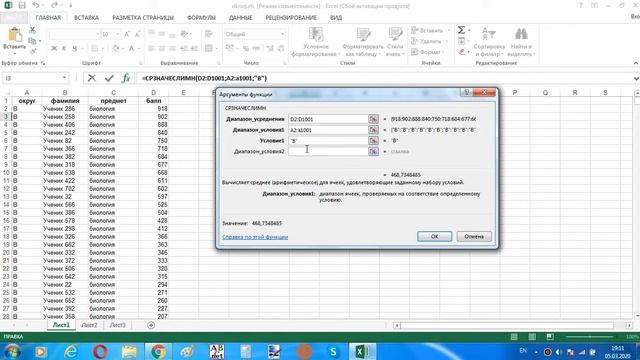Click the Условное форматирование icon

tap(315, 34)
